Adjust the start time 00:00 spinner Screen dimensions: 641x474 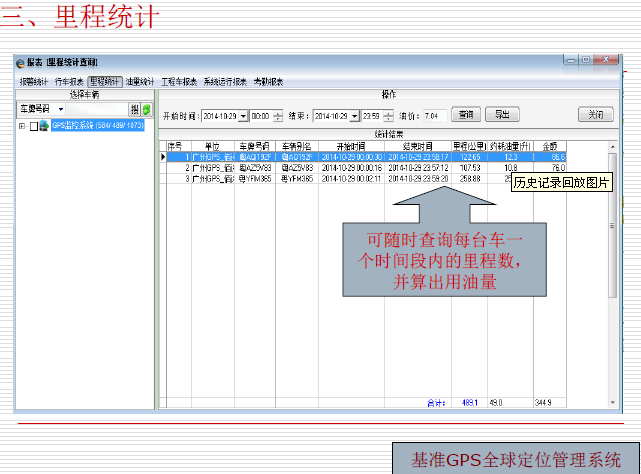click(x=278, y=115)
